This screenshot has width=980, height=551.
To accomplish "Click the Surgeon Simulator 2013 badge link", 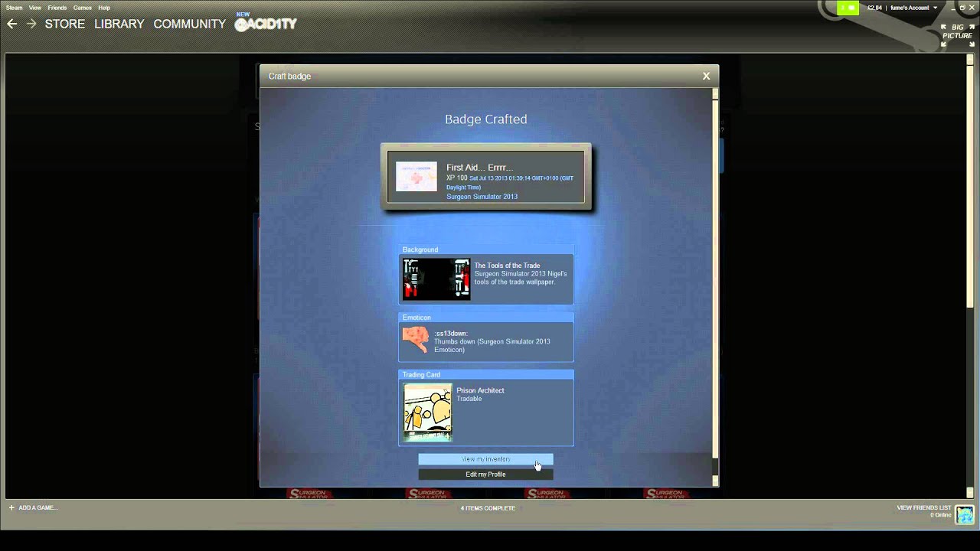I will click(482, 197).
